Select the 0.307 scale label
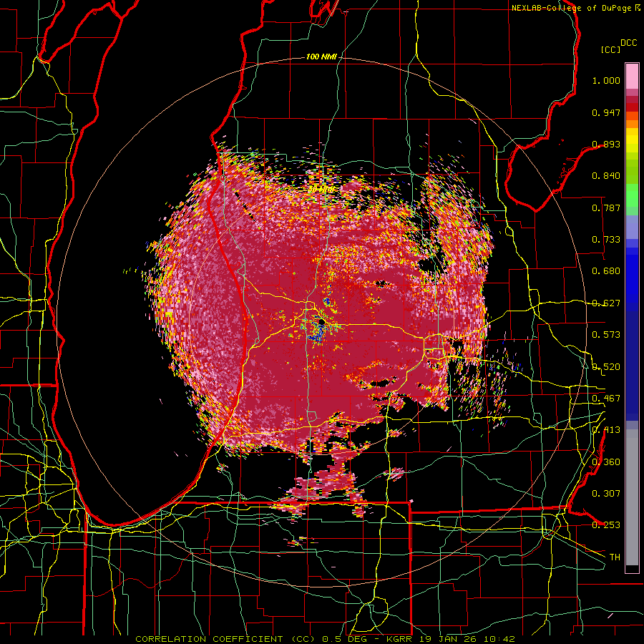This screenshot has width=644, height=644. (606, 494)
